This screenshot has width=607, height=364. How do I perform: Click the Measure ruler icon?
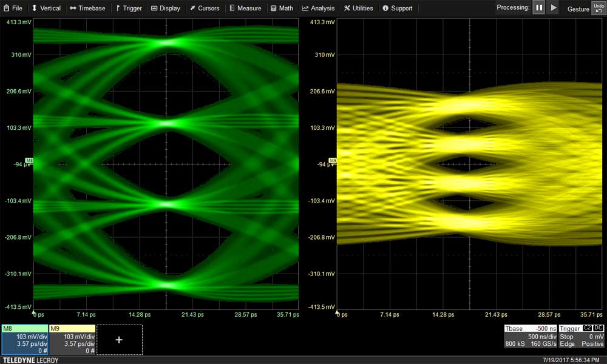pos(232,8)
